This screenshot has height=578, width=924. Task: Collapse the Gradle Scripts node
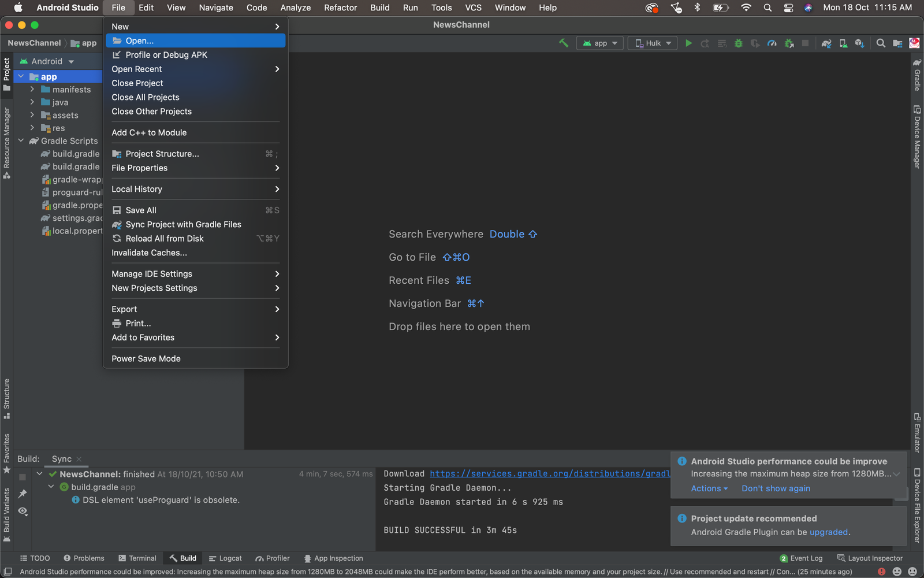pyautogui.click(x=21, y=140)
